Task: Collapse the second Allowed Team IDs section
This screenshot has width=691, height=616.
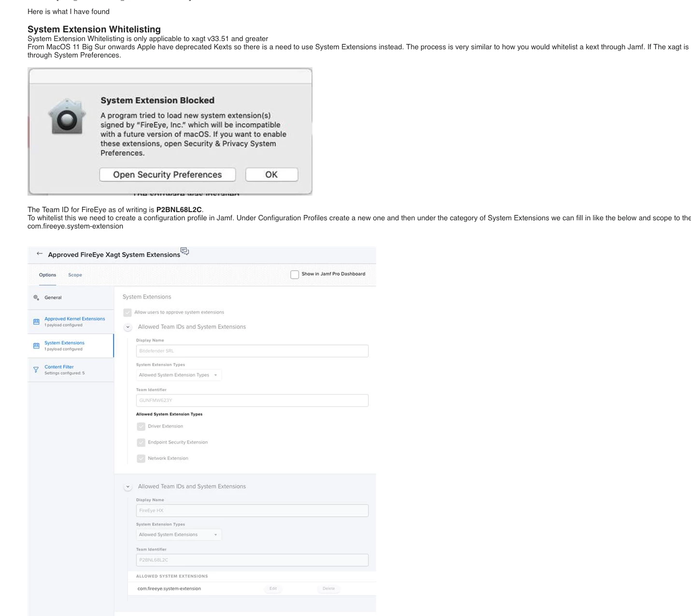Action: [x=128, y=487]
